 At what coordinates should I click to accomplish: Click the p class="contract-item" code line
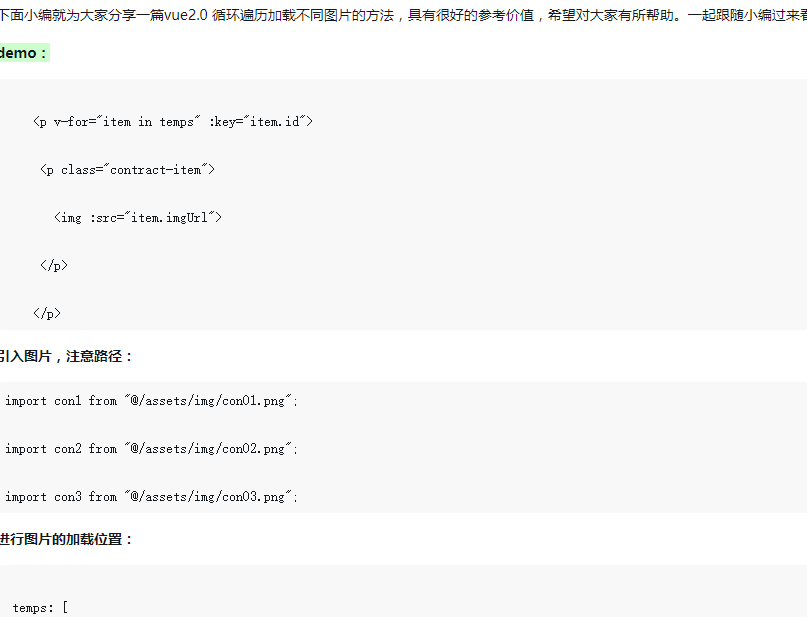127,170
